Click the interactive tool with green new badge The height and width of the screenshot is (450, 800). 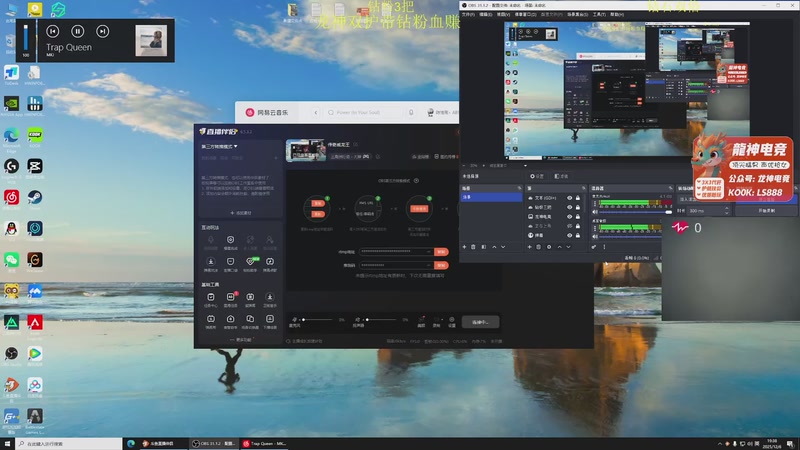coord(250,263)
